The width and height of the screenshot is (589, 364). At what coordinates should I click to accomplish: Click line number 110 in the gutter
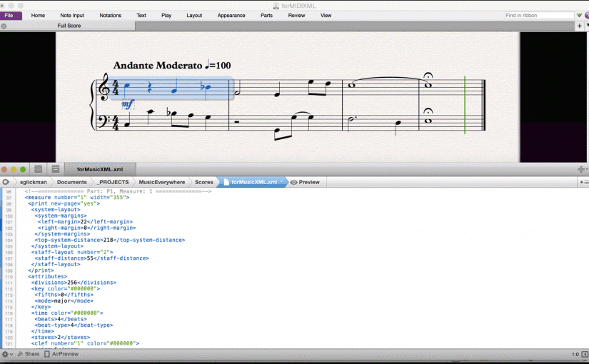[x=9, y=276]
